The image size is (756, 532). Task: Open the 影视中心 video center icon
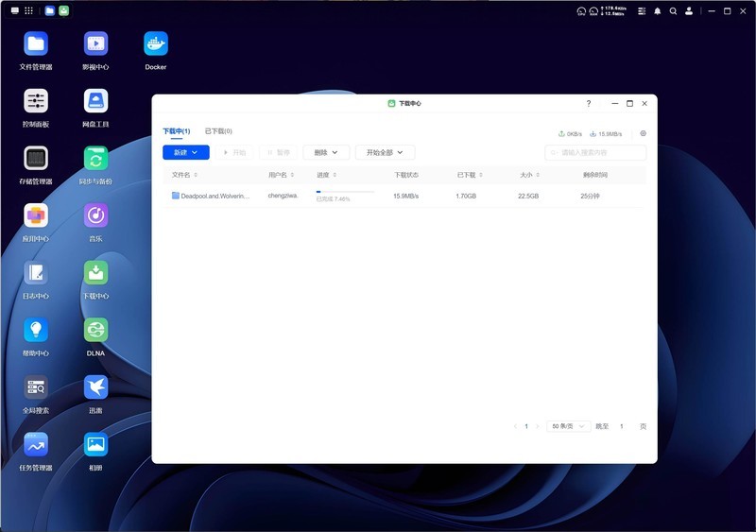click(x=95, y=43)
